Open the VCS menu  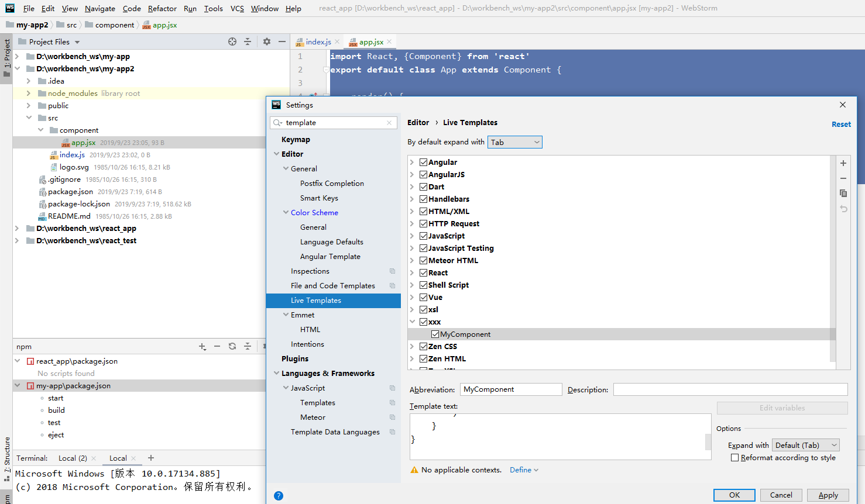pyautogui.click(x=237, y=9)
